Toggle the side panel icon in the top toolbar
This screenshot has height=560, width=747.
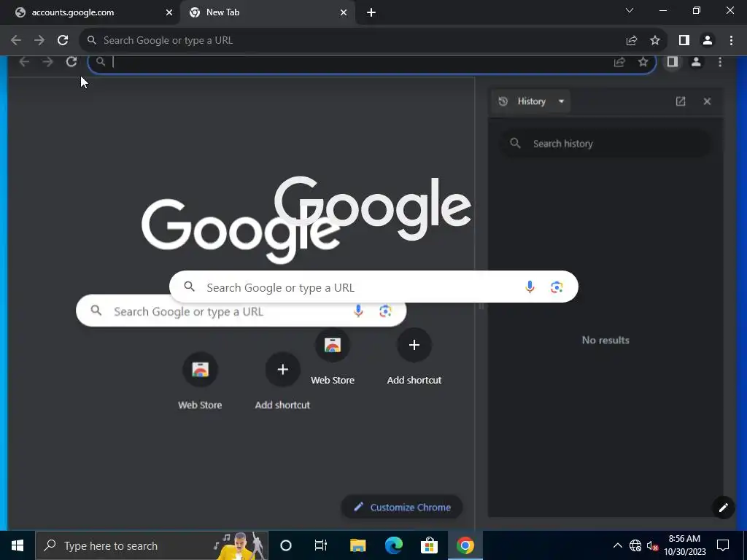(x=684, y=41)
